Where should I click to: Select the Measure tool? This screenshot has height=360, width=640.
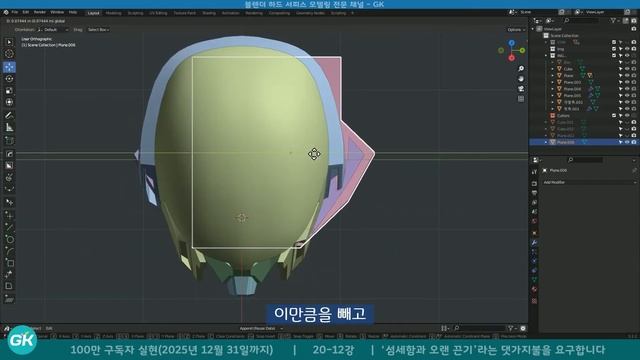tap(9, 127)
